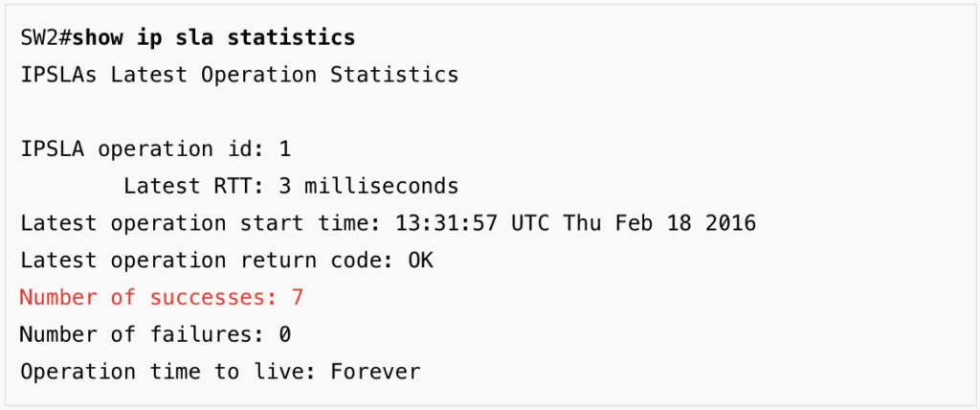Click the OK return code value
The height and width of the screenshot is (410, 980).
tap(420, 261)
